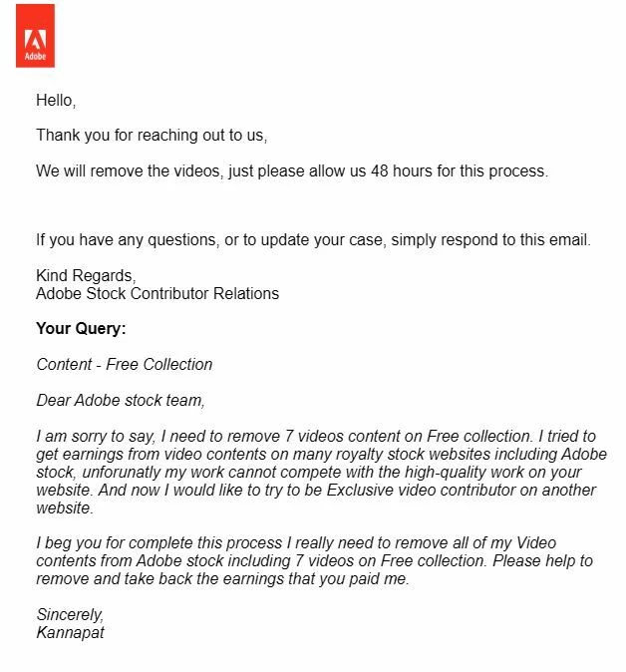This screenshot has height=672, width=626.
Task: Click the "I am sorry to say" line
Action: [316, 437]
